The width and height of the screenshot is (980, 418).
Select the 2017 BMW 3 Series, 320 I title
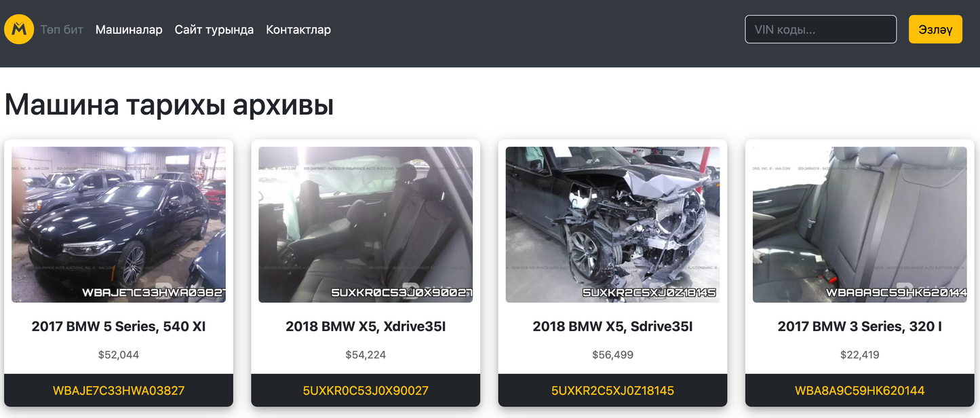tap(860, 326)
